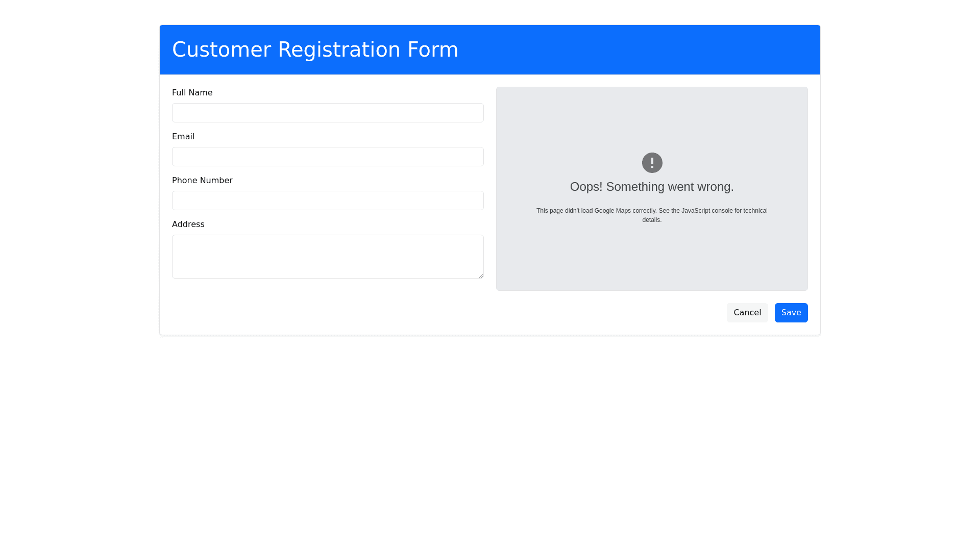Grab the Address textarea resize handle
The height and width of the screenshot is (551, 980).
tap(481, 275)
